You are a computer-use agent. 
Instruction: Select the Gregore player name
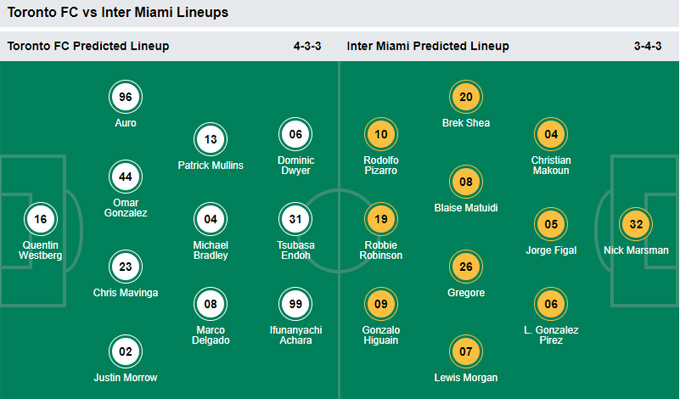tap(466, 293)
